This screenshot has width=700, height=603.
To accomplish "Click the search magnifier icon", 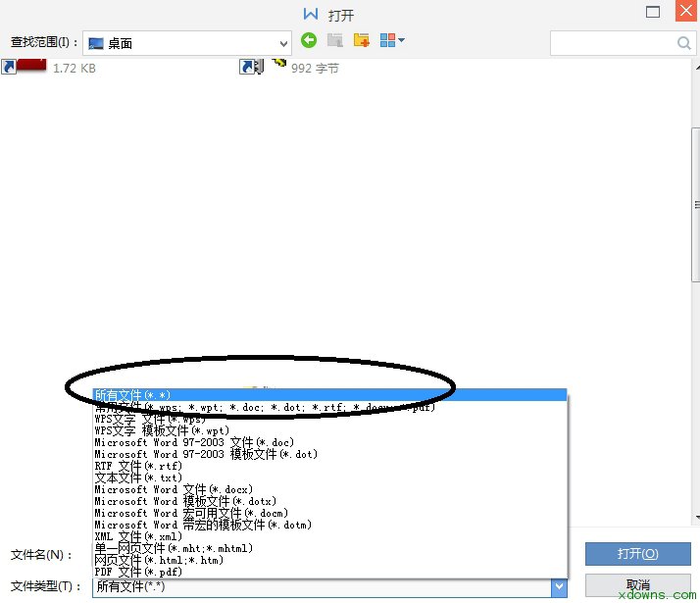I will pos(683,43).
